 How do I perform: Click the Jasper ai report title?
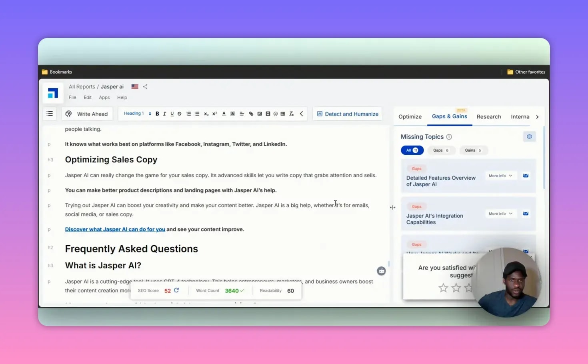tap(112, 87)
